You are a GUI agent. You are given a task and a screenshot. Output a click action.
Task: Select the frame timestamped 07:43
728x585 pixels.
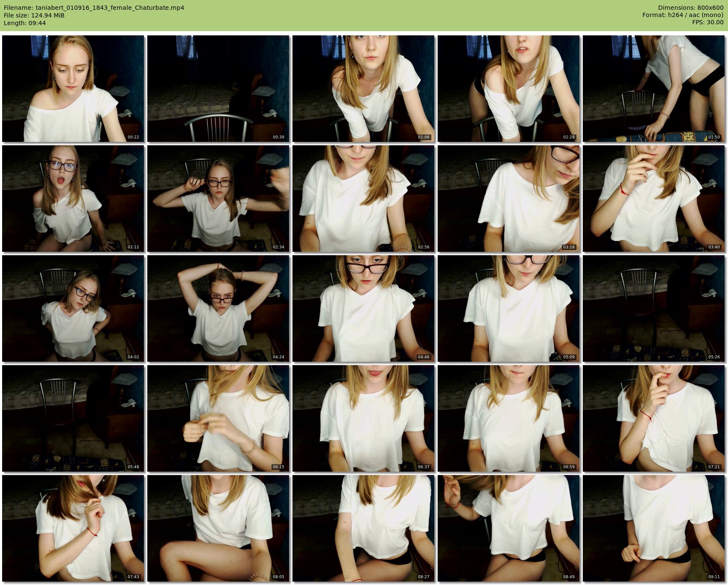click(73, 528)
